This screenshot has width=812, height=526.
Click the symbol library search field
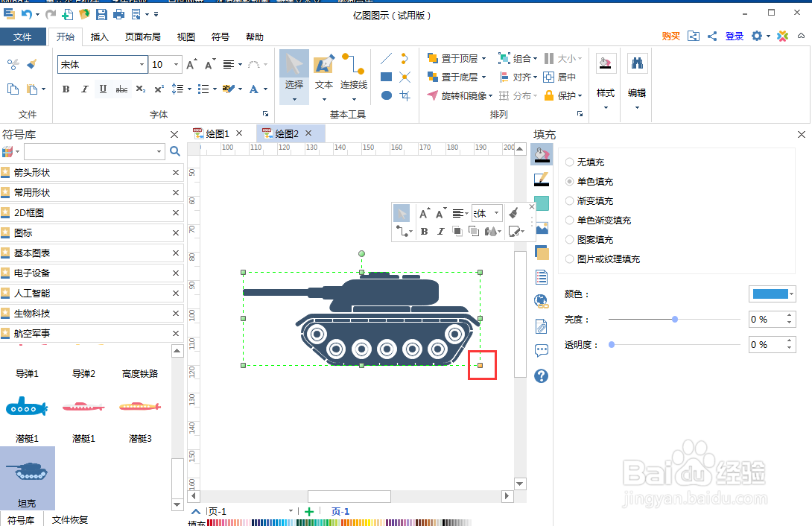tap(89, 151)
